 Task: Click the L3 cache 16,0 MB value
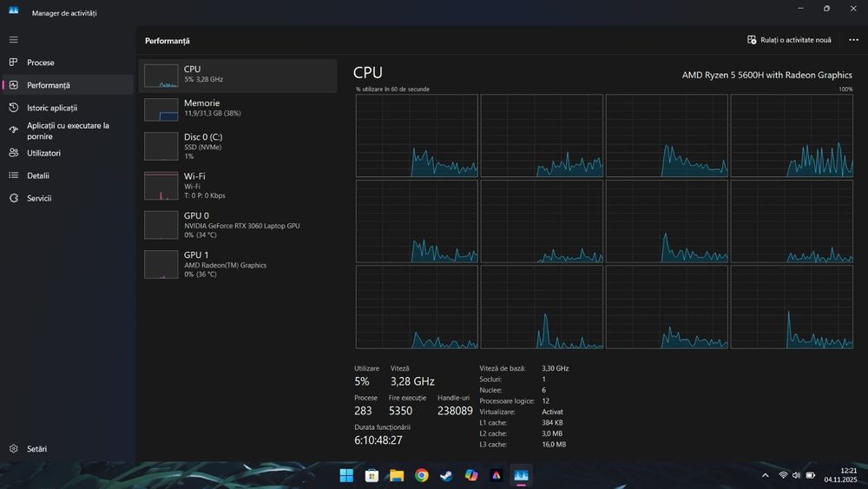click(554, 444)
